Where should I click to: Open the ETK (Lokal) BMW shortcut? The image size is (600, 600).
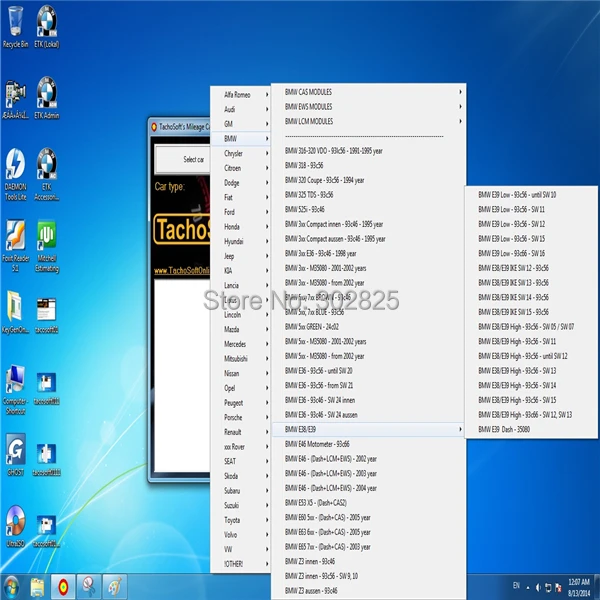click(47, 27)
